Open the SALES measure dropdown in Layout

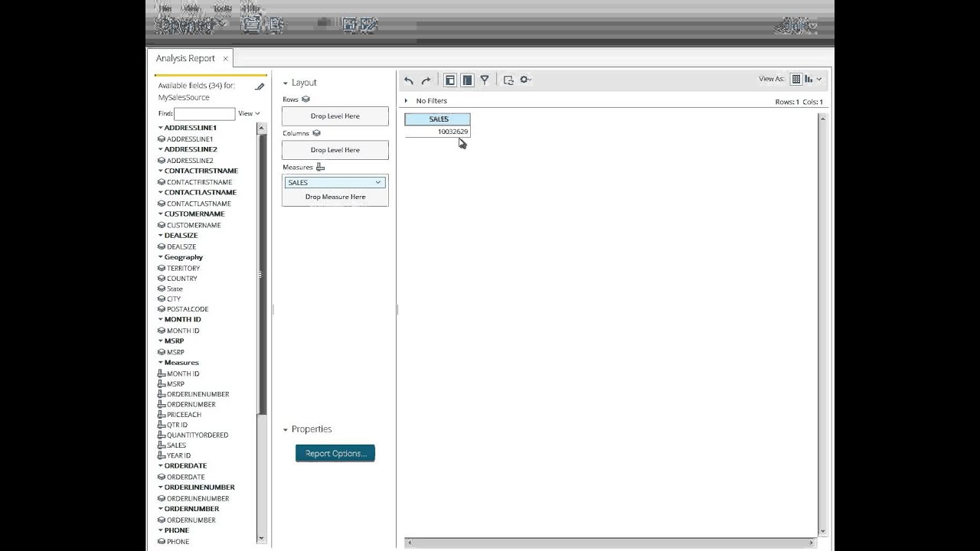378,182
